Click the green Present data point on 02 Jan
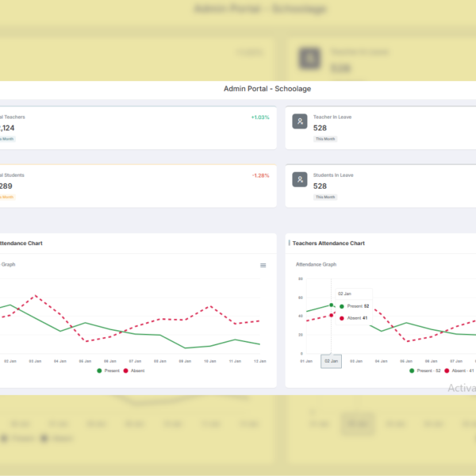Image resolution: width=476 pixels, height=476 pixels. click(332, 305)
